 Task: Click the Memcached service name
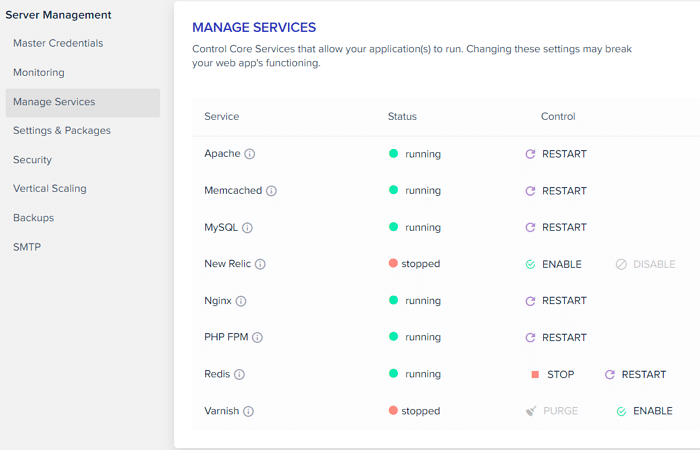point(233,191)
